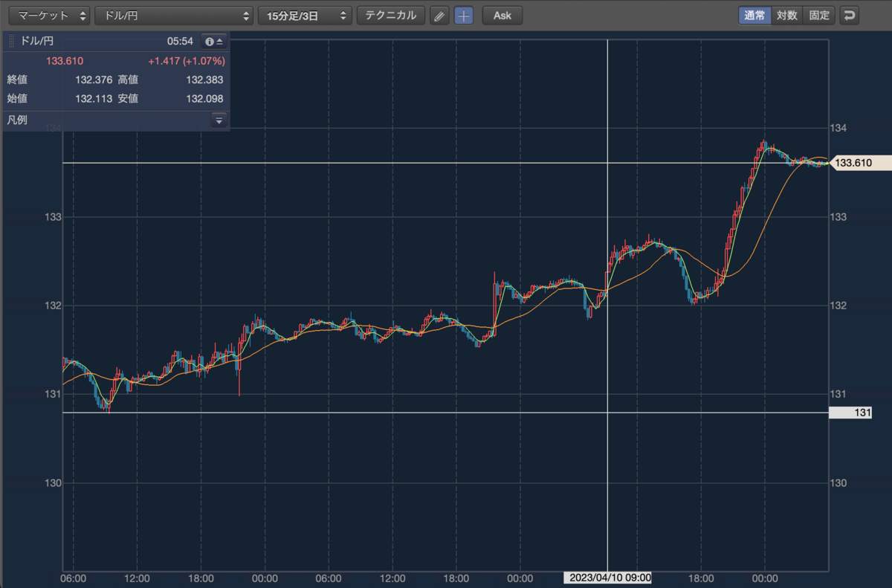This screenshot has height=588, width=892.
Task: Select the 通常 scale mode
Action: [754, 16]
